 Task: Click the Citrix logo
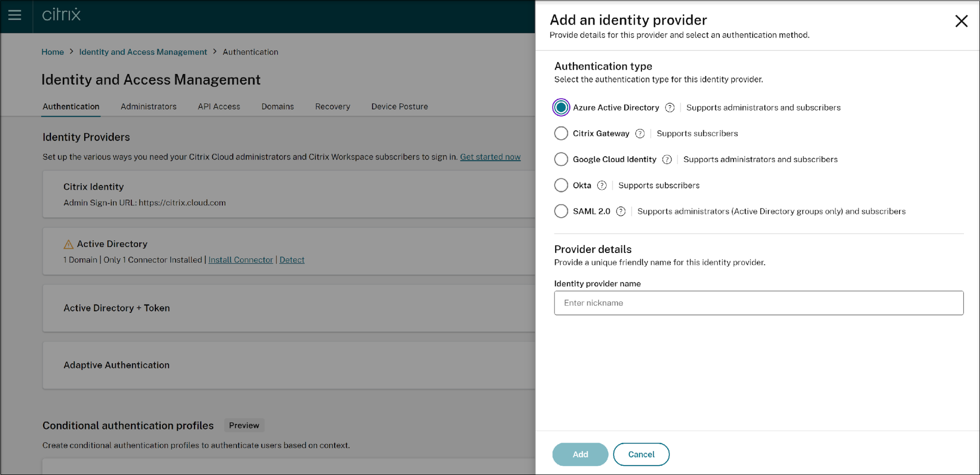tap(61, 15)
